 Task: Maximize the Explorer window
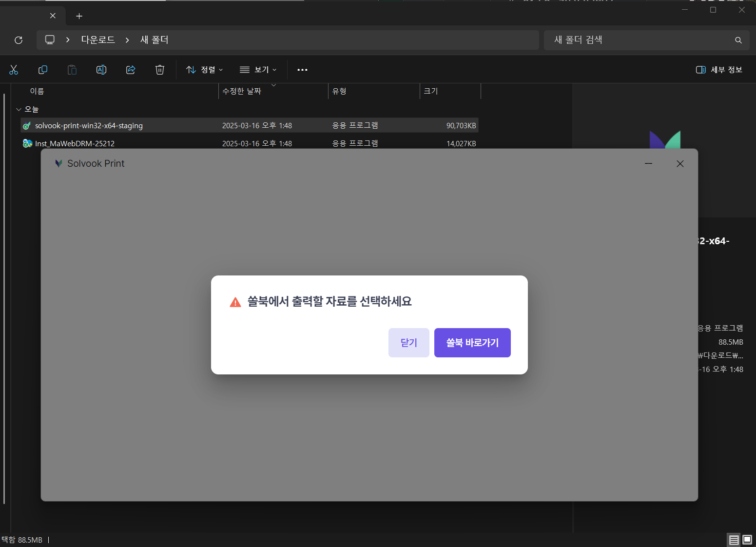click(713, 10)
